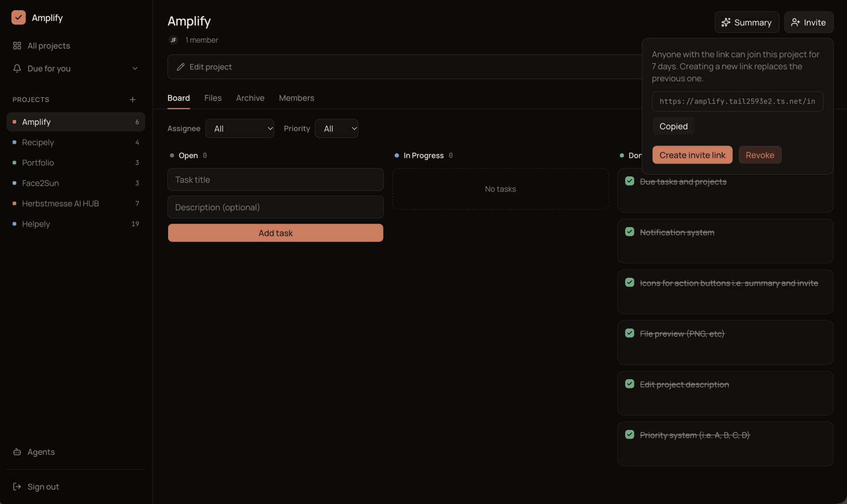Viewport: 847px width, 504px height.
Task: Open the Members tab
Action: pos(296,98)
